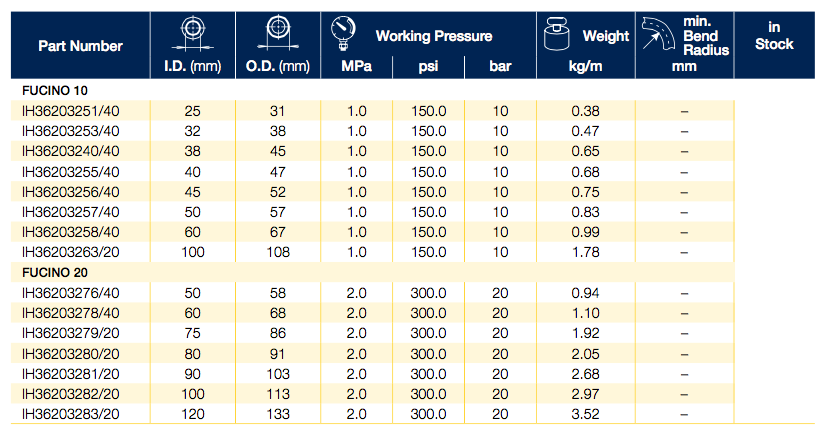Open part number IH36203276/40

tap(70, 293)
